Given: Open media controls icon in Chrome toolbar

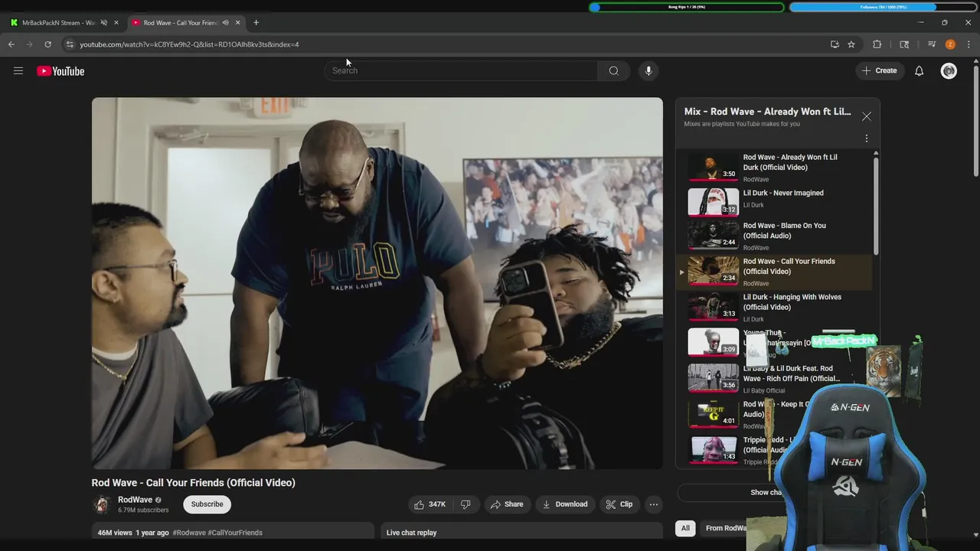Looking at the screenshot, I should tap(932, 44).
